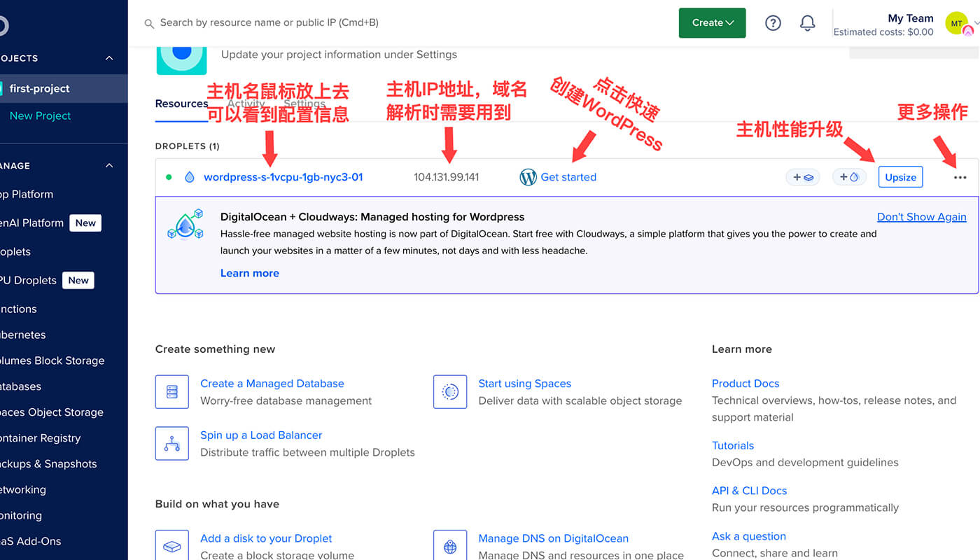The width and height of the screenshot is (980, 560).
Task: Open App Platform in sidebar
Action: click(x=27, y=194)
